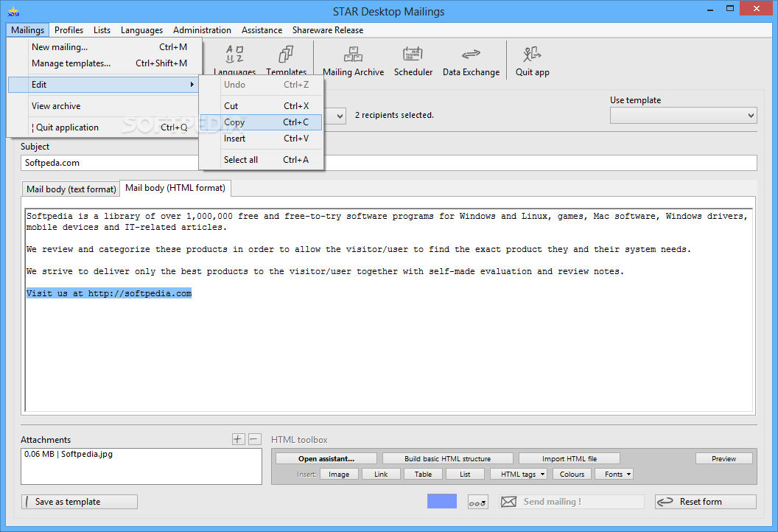Click the Quit app toolbar icon
Viewport: 778px width, 532px height.
point(532,60)
